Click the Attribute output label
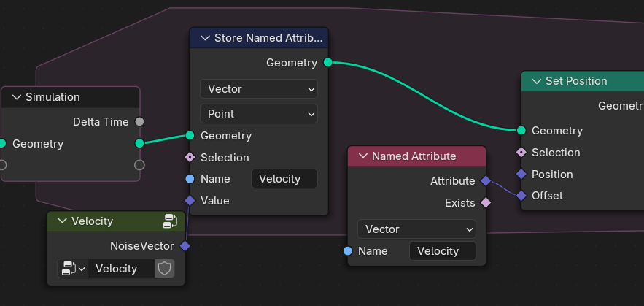This screenshot has width=644, height=306. click(453, 181)
